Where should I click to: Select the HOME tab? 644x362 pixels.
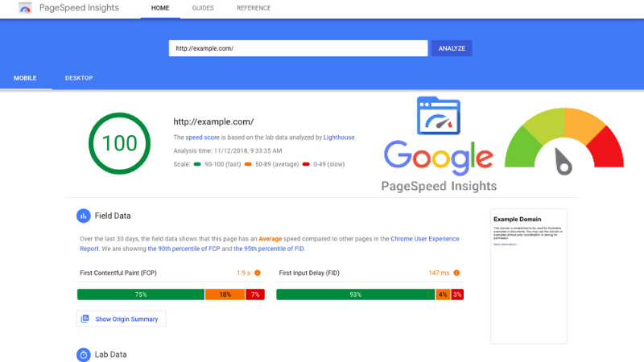pyautogui.click(x=160, y=8)
